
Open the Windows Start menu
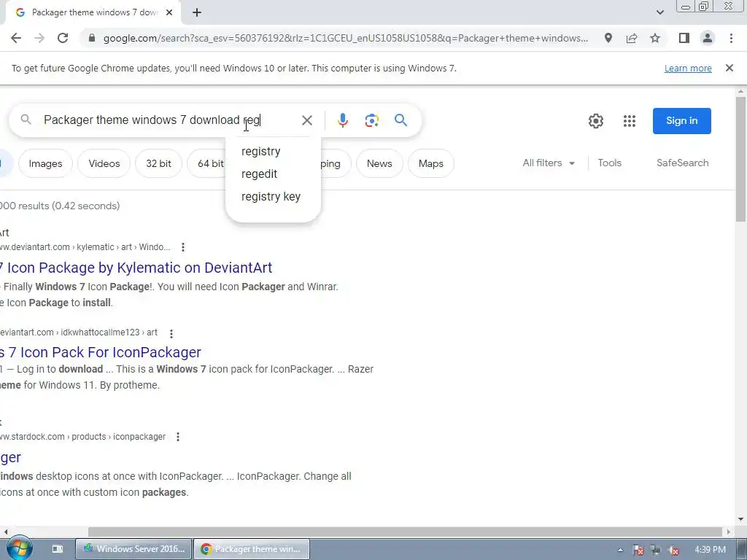coord(18,548)
